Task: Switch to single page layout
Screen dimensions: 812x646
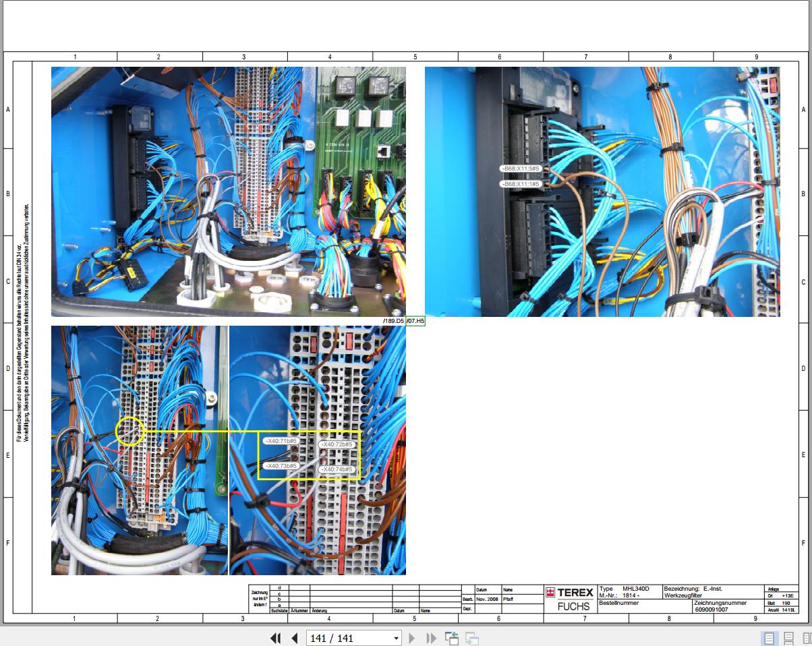Action: [769, 638]
